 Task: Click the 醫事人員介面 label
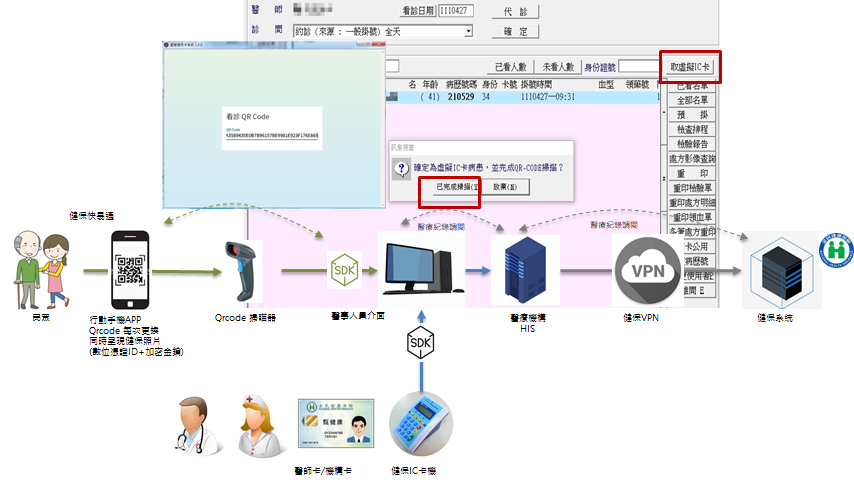358,316
